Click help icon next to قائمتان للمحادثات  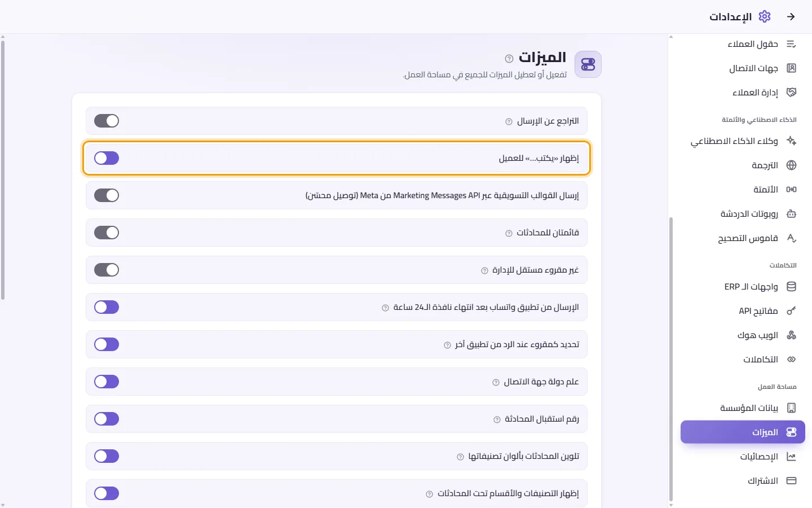(x=509, y=233)
